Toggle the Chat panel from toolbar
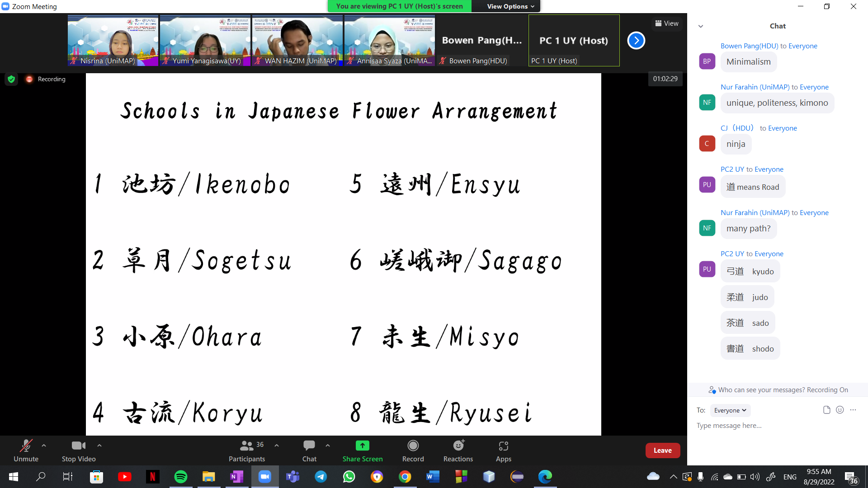Image resolution: width=868 pixels, height=488 pixels. coord(309,446)
